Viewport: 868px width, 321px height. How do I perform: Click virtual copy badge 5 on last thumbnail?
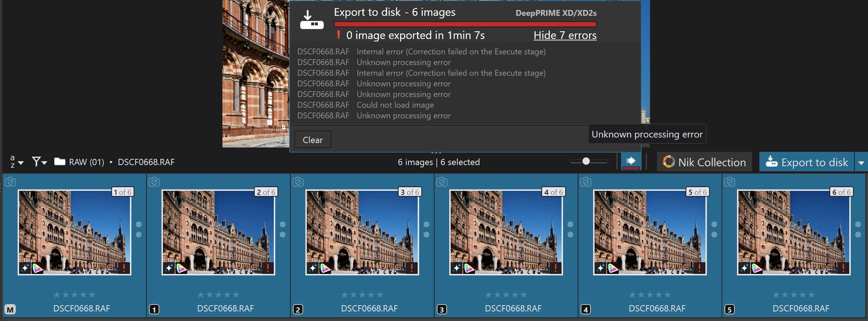729,309
